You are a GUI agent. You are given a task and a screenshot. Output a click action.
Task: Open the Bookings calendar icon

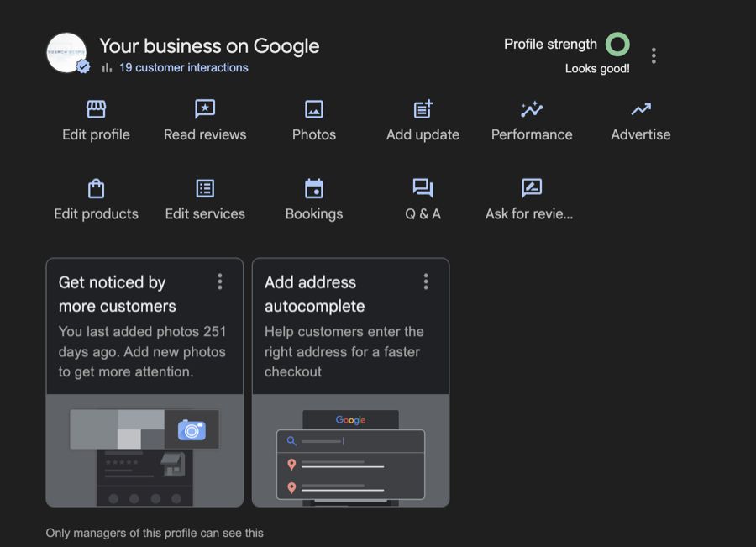[x=314, y=188]
